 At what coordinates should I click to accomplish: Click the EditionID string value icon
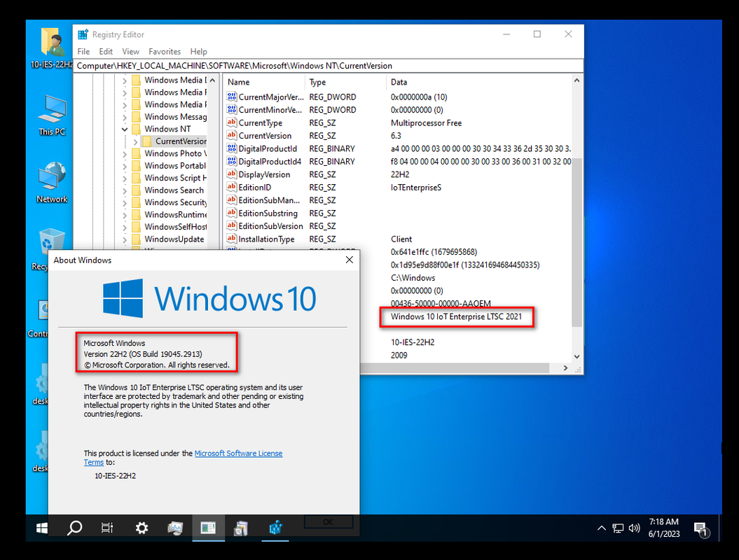click(x=231, y=188)
